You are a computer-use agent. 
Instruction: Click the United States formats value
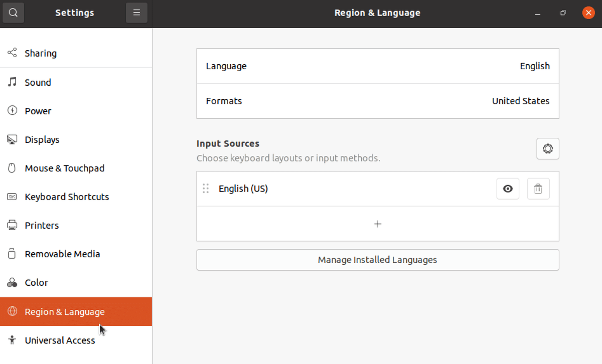521,101
